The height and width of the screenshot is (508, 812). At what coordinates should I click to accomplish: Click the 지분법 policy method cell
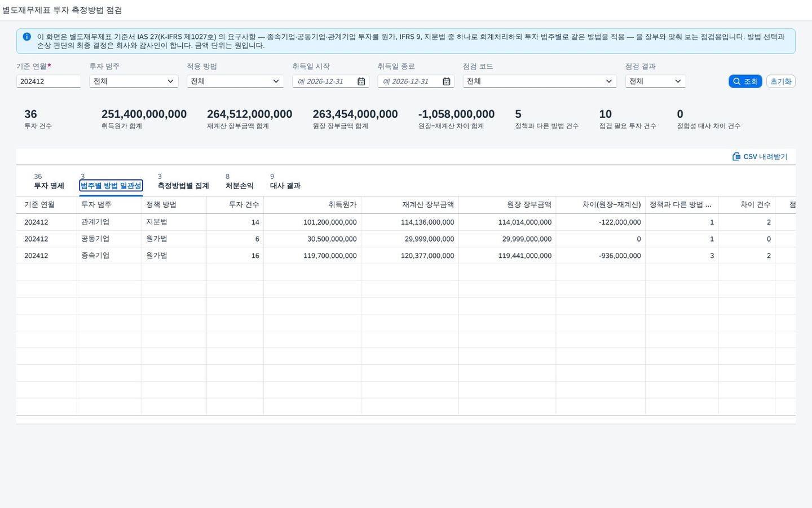tap(174, 222)
